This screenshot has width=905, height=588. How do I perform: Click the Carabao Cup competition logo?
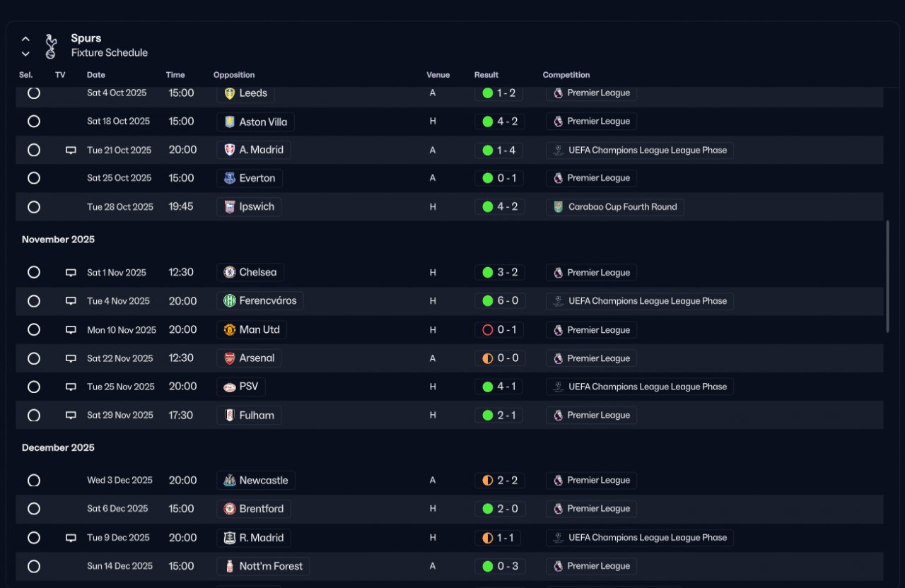[559, 207]
